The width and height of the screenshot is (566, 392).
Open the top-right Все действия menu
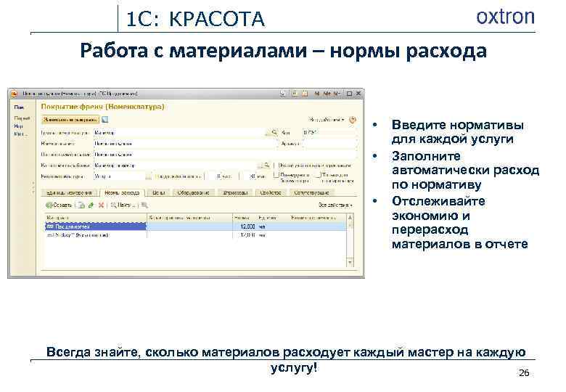click(327, 120)
